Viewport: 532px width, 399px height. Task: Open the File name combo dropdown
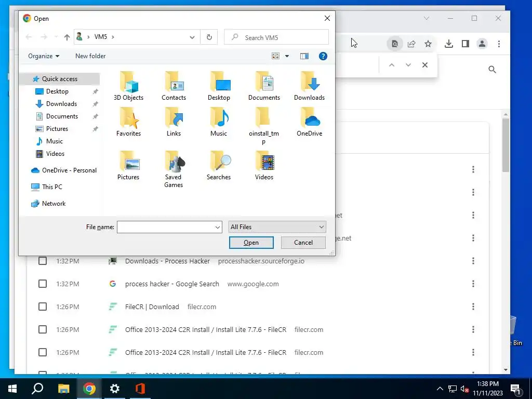(x=218, y=227)
